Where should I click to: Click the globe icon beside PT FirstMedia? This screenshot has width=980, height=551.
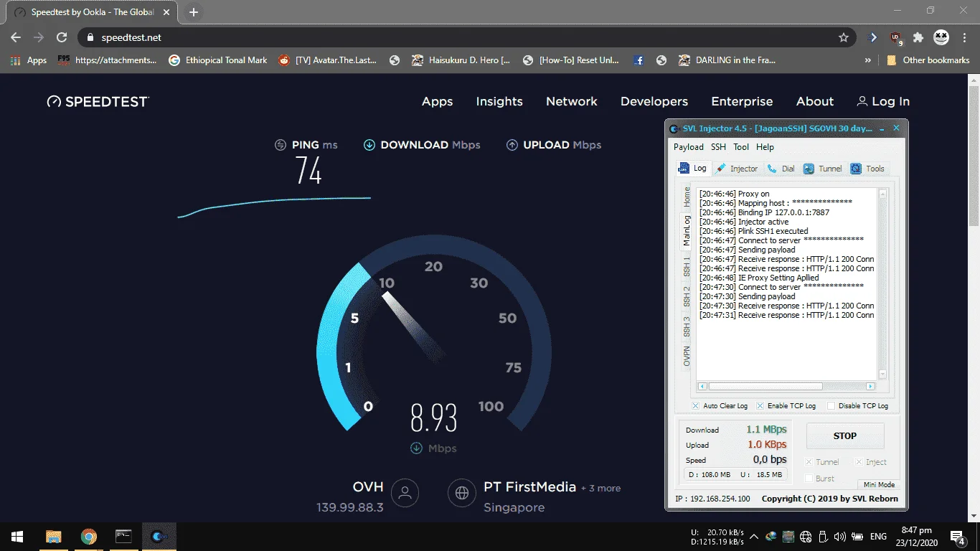click(x=462, y=493)
